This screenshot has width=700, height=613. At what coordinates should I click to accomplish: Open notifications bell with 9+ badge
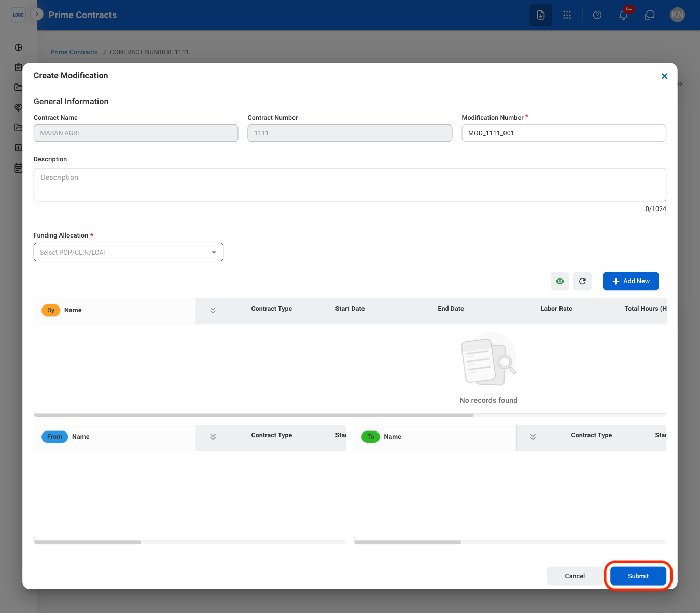(624, 15)
